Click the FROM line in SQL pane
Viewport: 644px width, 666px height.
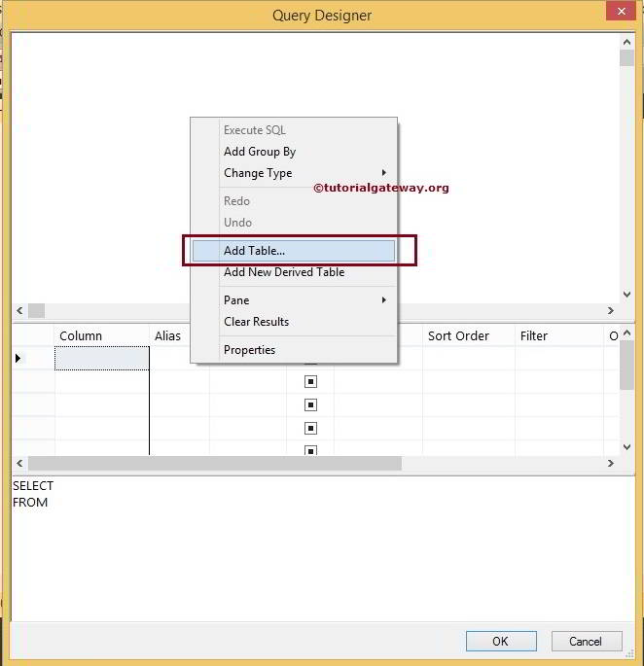pyautogui.click(x=30, y=502)
